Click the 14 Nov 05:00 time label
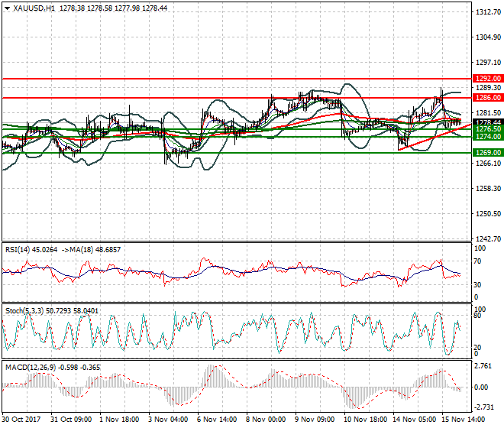 [415, 420]
